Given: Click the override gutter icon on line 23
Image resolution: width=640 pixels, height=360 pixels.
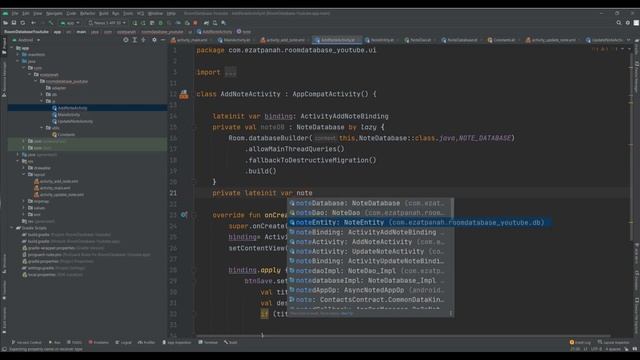Looking at the screenshot, I should pos(184,215).
